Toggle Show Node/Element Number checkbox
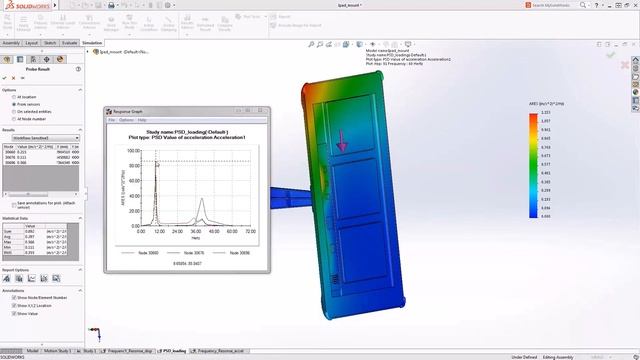 coord(14,298)
